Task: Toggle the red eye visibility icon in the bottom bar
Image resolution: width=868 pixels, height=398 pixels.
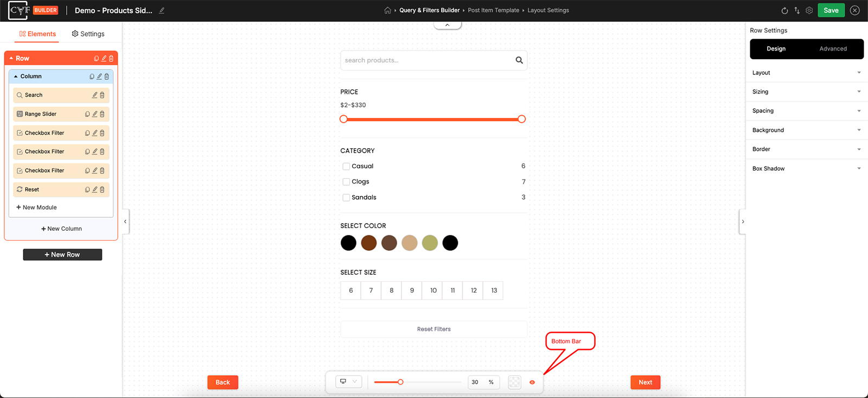Action: (532, 382)
